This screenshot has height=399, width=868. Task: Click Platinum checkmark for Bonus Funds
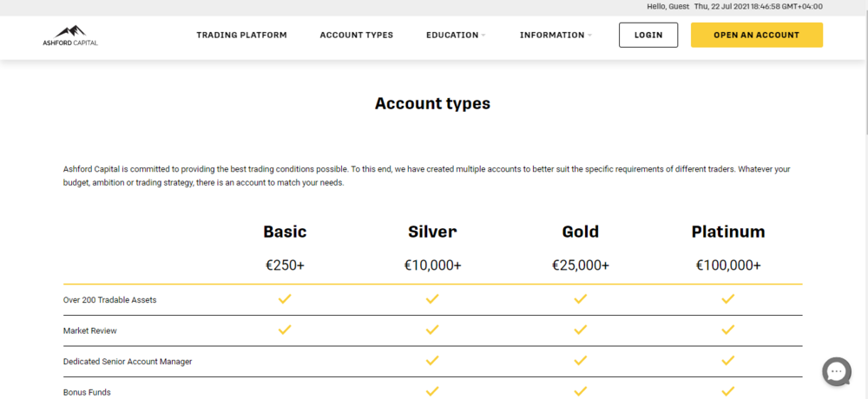coord(728,391)
